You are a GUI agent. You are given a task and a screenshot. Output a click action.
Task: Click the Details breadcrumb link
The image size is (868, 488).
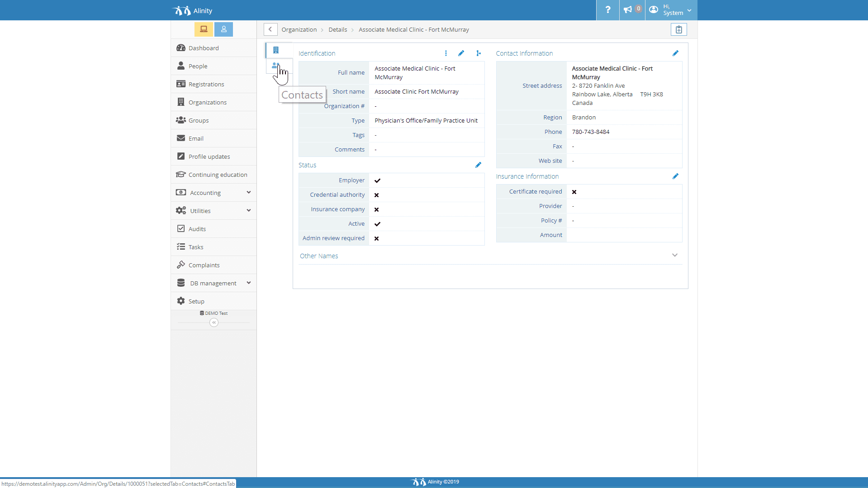point(338,30)
